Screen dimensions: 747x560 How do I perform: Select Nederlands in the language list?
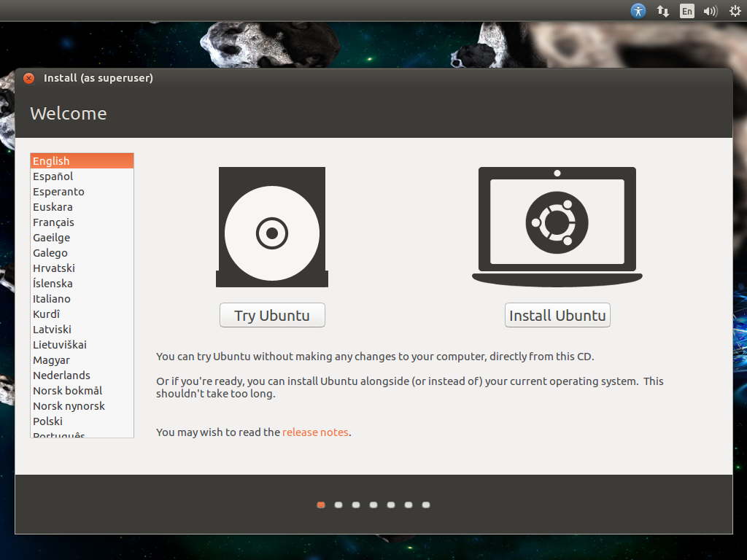tap(82, 376)
